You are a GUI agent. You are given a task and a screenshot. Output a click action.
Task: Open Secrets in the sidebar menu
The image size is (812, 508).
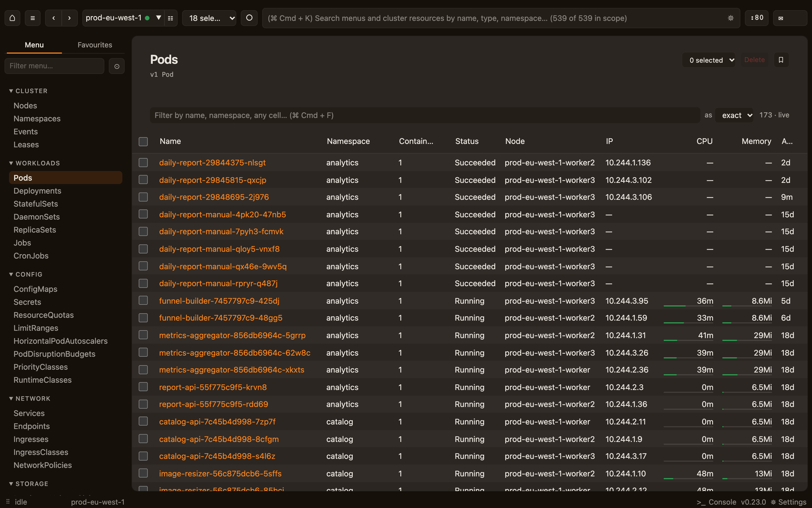coord(27,302)
